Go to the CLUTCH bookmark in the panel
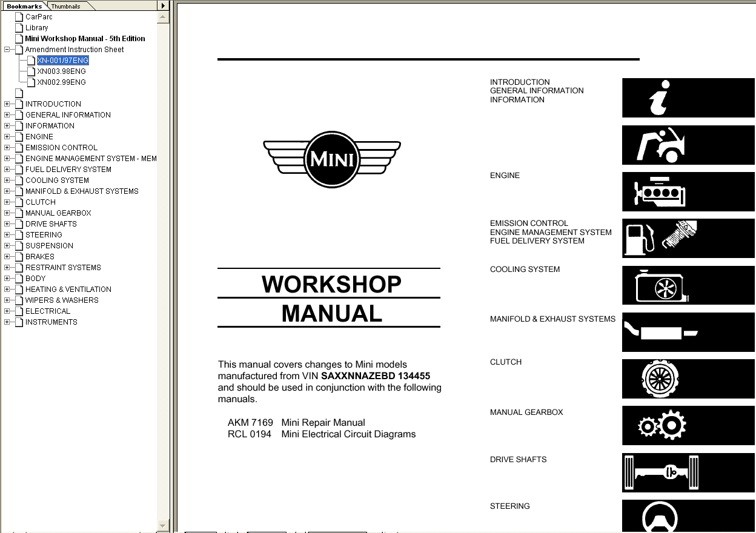Image resolution: width=756 pixels, height=533 pixels. (x=40, y=202)
